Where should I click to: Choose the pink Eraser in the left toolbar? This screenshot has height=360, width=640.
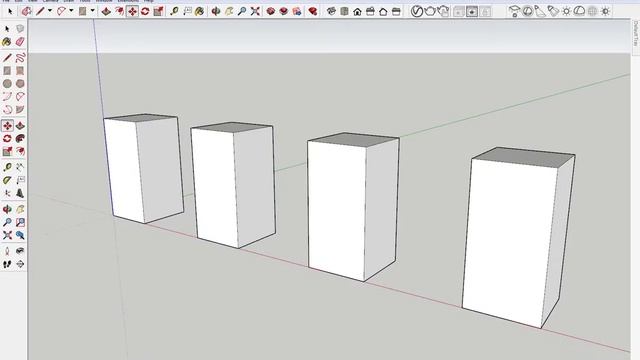pos(20,42)
